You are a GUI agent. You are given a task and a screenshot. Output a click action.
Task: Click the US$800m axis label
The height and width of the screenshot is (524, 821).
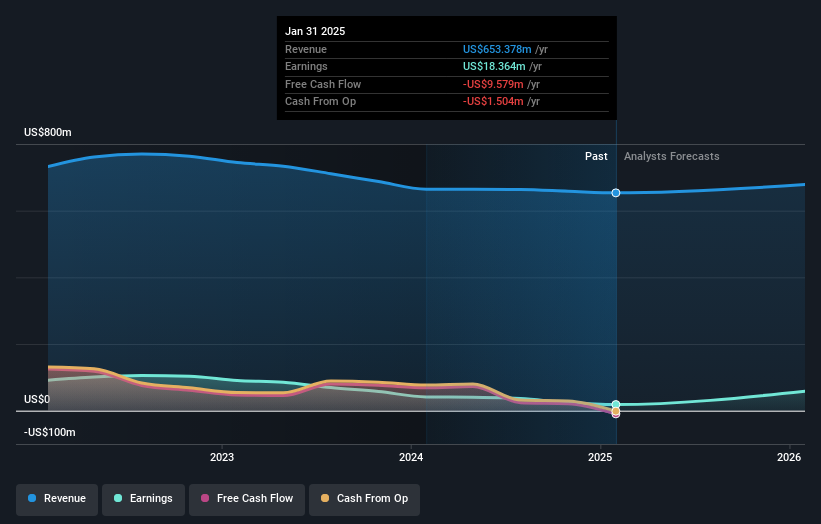[48, 132]
